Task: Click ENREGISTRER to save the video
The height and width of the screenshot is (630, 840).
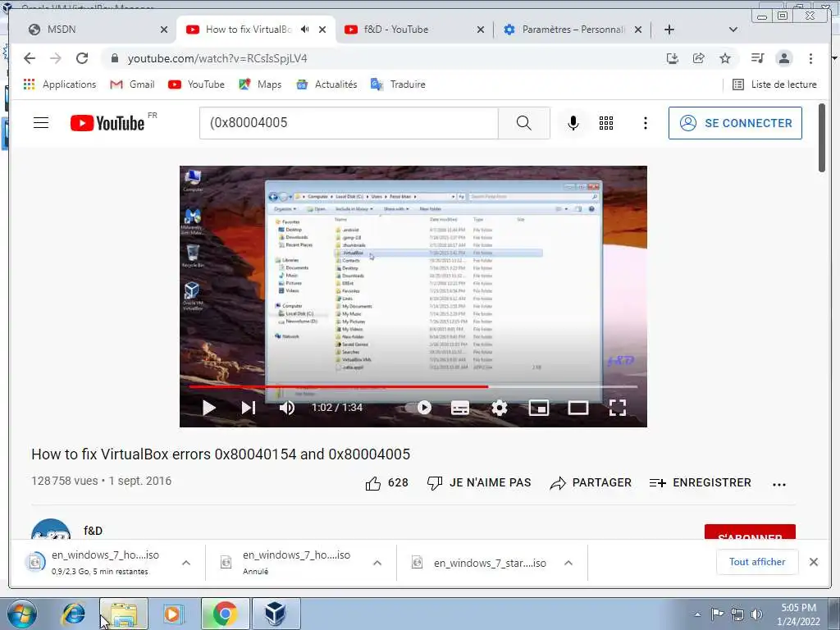Action: 700,483
